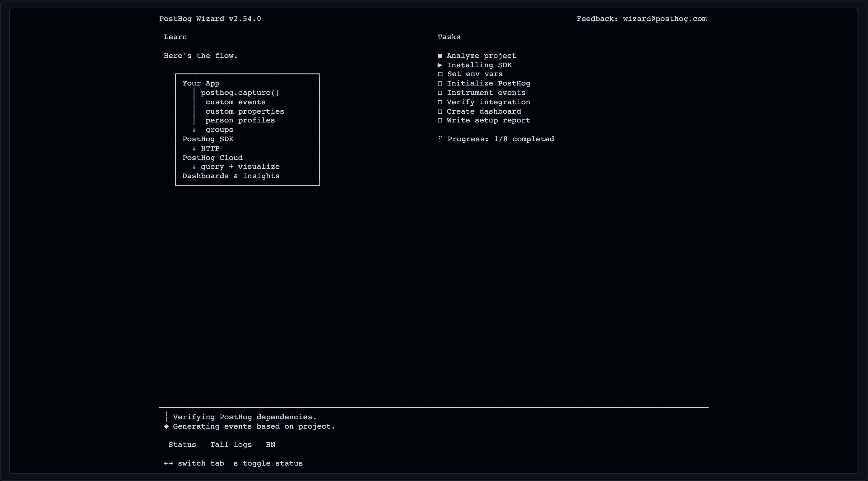
Task: Click 'groups' in the flow diagram
Action: click(x=219, y=130)
